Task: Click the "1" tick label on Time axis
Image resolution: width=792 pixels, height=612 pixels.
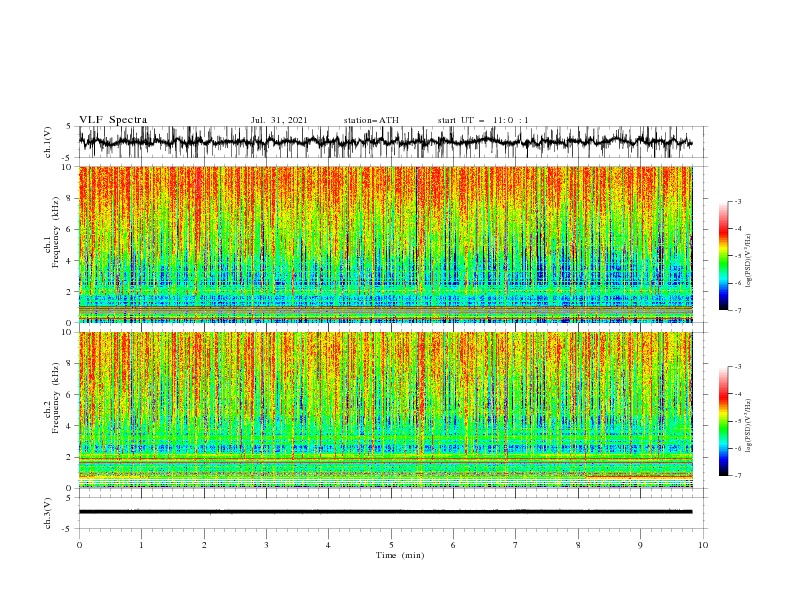Action: [x=141, y=545]
